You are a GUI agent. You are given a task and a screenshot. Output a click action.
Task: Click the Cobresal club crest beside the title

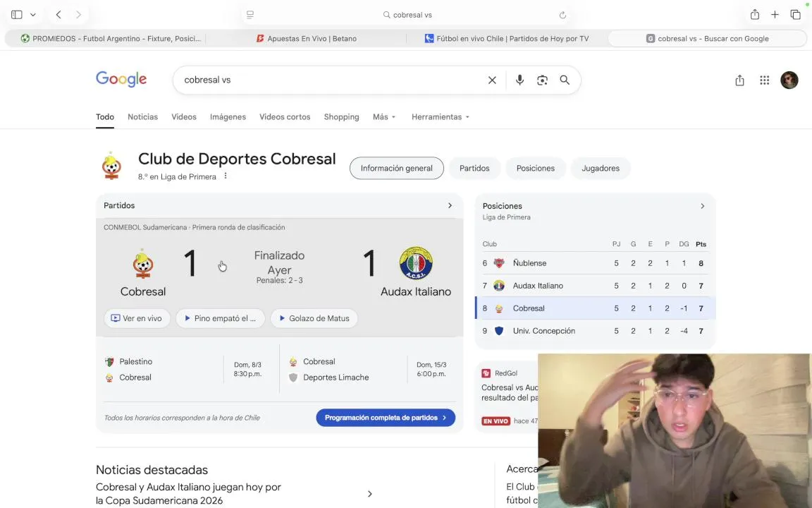(111, 166)
